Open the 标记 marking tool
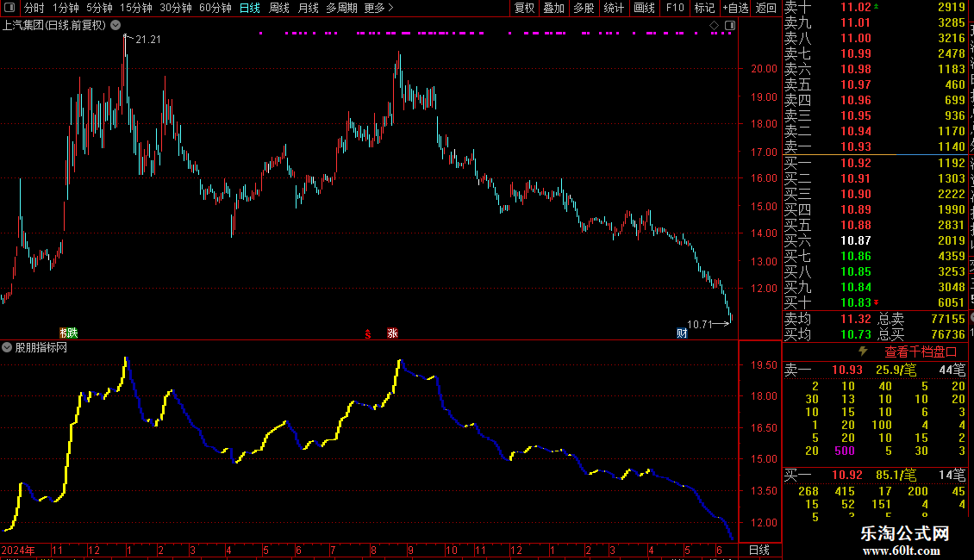The image size is (974, 560). tap(704, 8)
